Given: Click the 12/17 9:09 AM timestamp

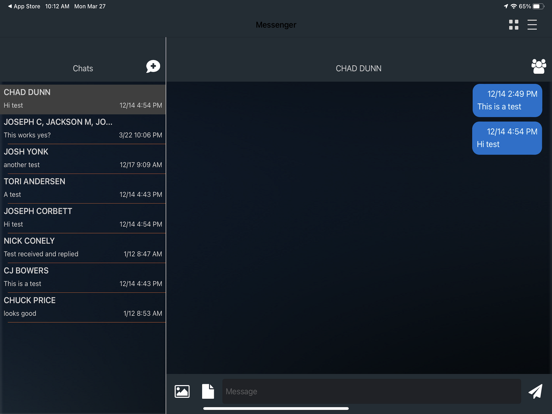Looking at the screenshot, I should pyautogui.click(x=141, y=165).
